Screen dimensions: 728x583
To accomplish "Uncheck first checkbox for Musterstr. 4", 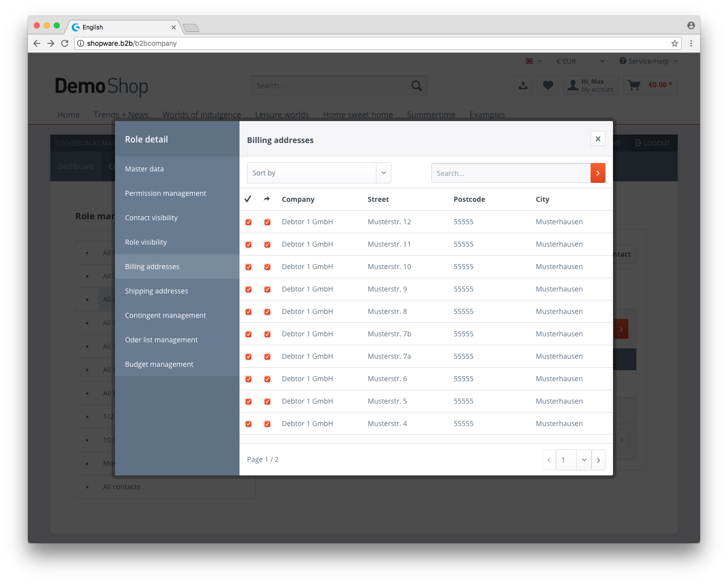I will point(248,424).
